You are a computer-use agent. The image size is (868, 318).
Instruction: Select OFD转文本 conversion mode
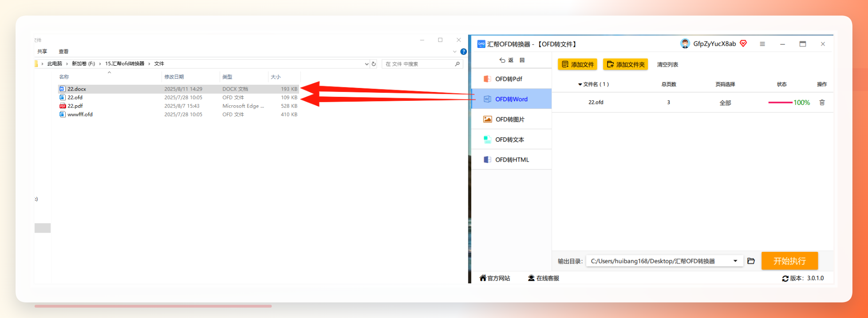(511, 139)
